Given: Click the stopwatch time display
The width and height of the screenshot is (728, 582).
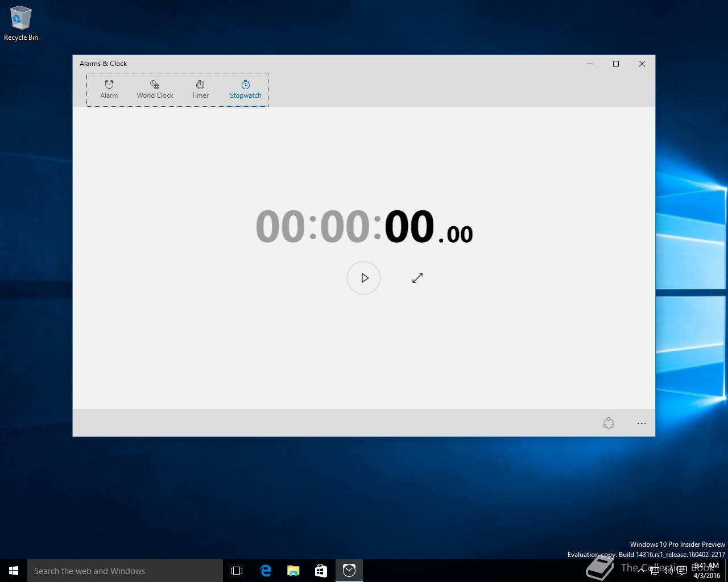Looking at the screenshot, I should point(364,226).
